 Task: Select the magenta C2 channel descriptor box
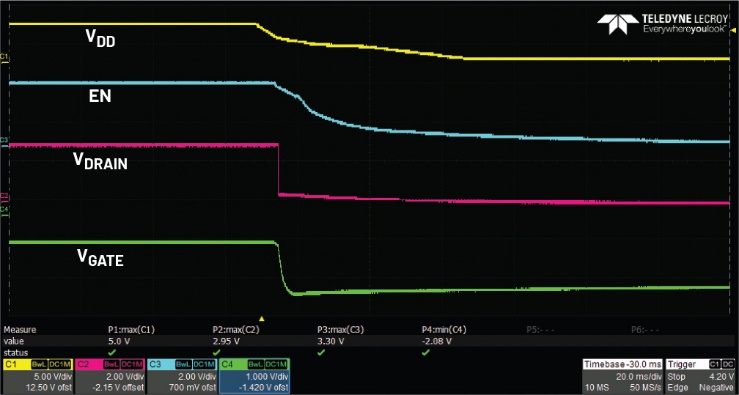tap(110, 376)
